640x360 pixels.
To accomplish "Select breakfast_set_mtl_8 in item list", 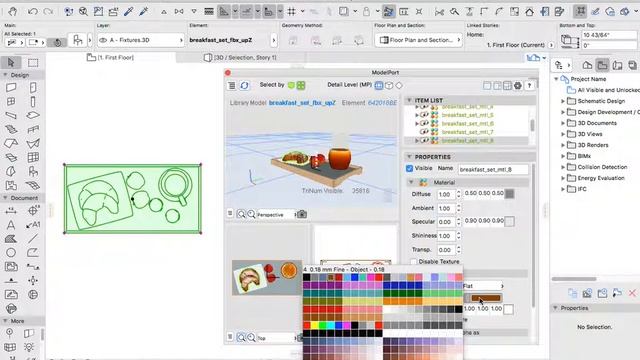I will pos(467,140).
